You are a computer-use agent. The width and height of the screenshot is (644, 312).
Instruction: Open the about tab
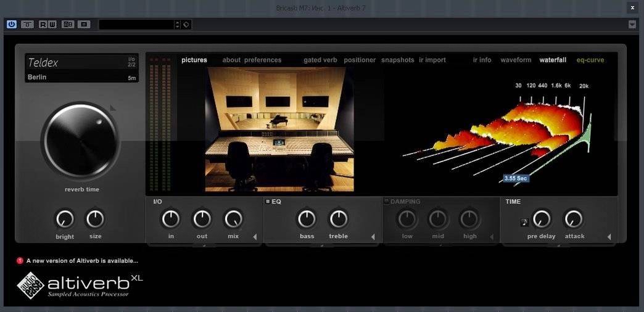coord(231,60)
